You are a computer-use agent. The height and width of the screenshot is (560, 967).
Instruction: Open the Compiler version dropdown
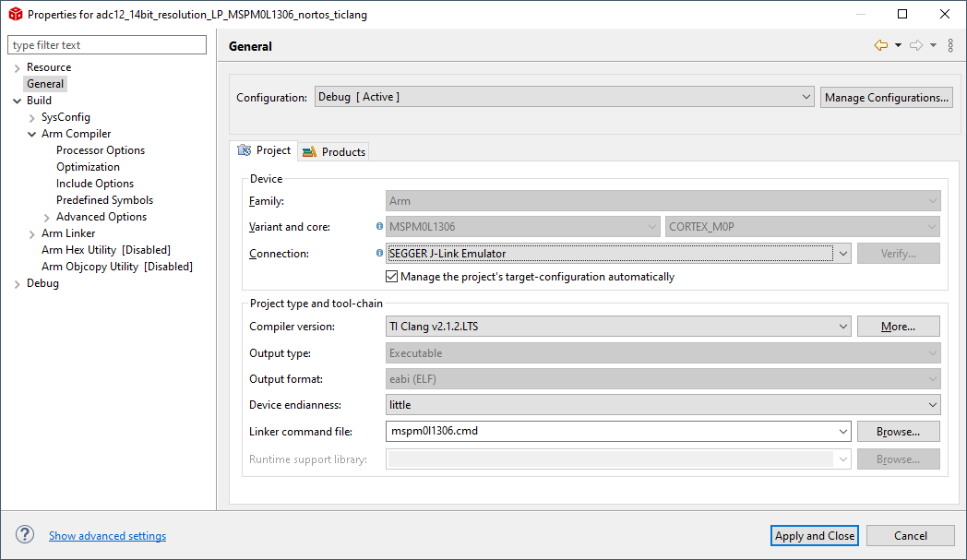tap(841, 326)
